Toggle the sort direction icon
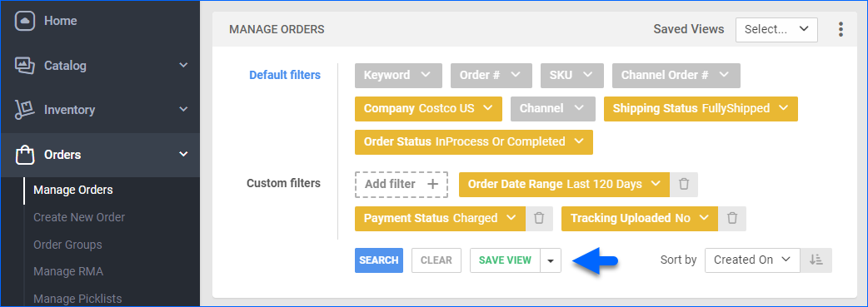The height and width of the screenshot is (307, 868). pyautogui.click(x=816, y=260)
